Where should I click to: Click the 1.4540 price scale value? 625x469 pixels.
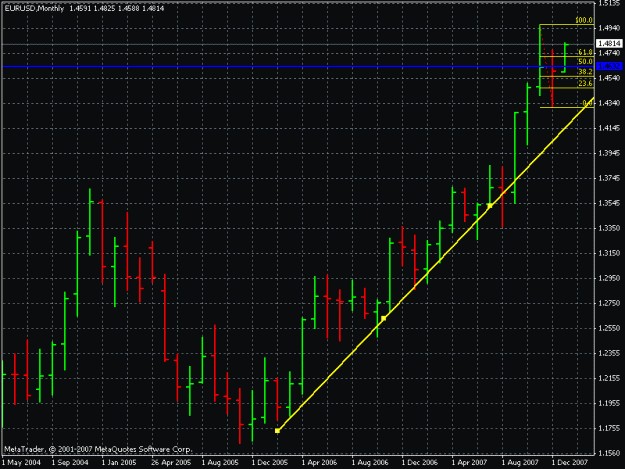tap(609, 78)
